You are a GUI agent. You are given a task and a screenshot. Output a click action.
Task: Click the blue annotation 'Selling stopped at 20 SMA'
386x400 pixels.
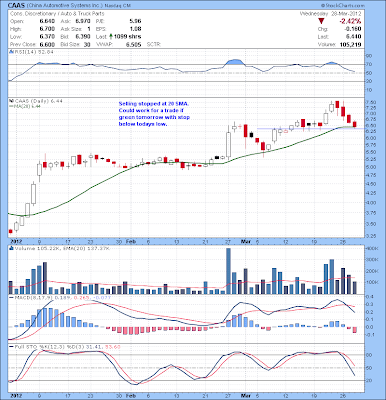click(154, 104)
